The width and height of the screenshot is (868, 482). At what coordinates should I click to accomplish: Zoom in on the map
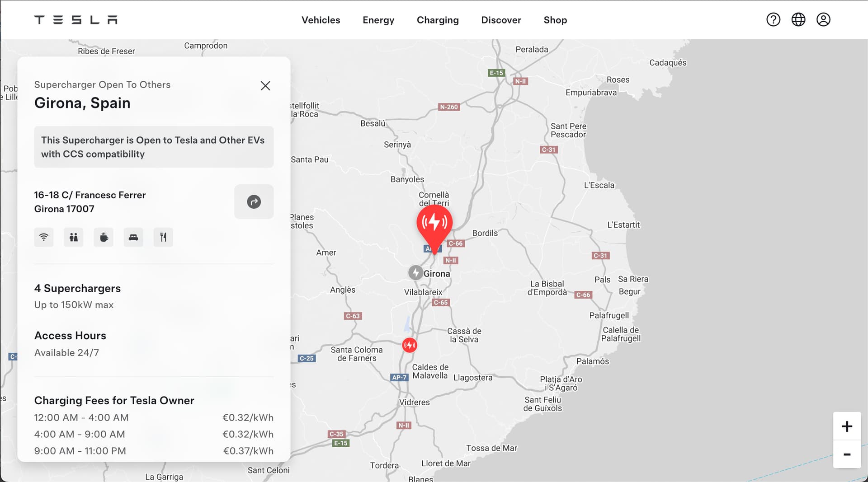(x=847, y=426)
